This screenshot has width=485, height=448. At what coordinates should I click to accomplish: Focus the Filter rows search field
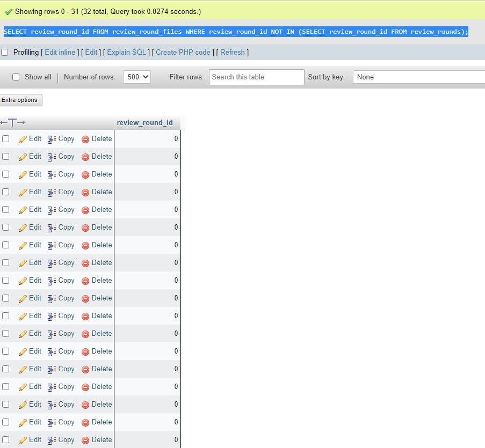256,77
